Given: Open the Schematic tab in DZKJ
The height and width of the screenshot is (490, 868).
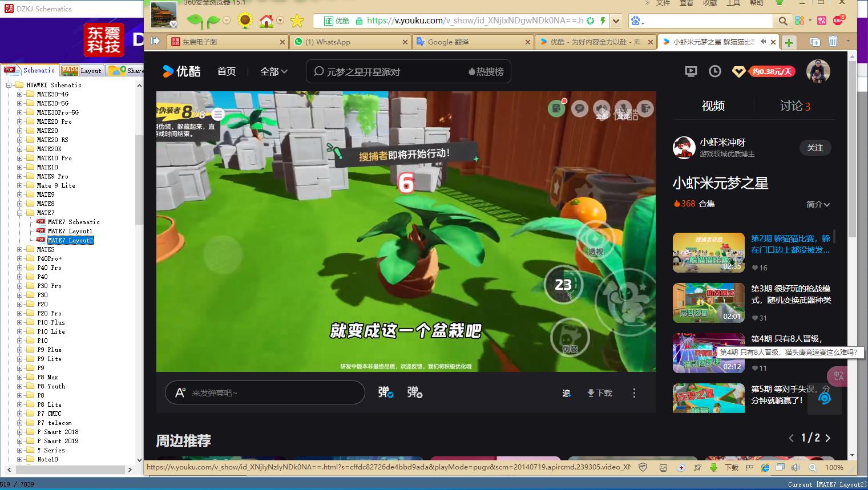Looking at the screenshot, I should (29, 70).
